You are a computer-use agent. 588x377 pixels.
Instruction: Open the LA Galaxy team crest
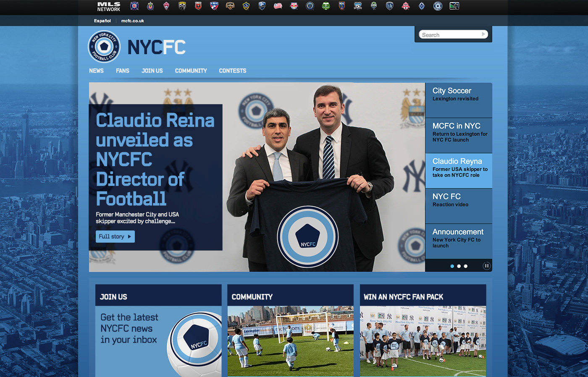(246, 6)
